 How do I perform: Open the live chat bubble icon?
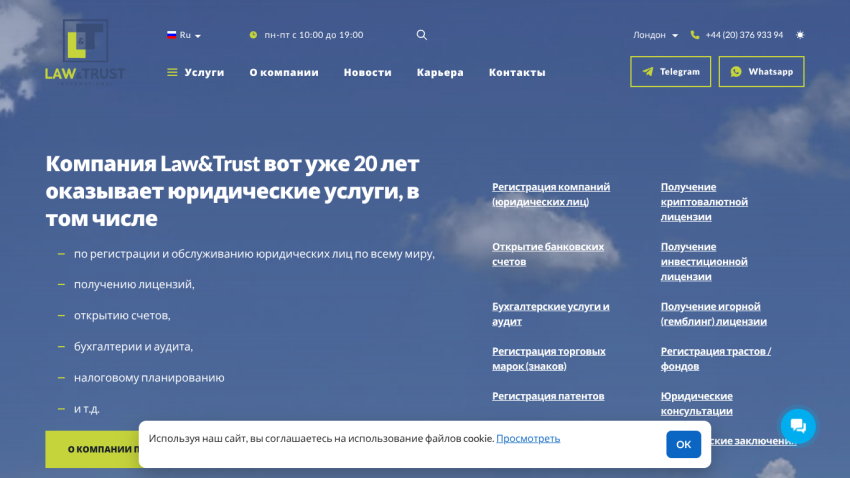tap(798, 426)
